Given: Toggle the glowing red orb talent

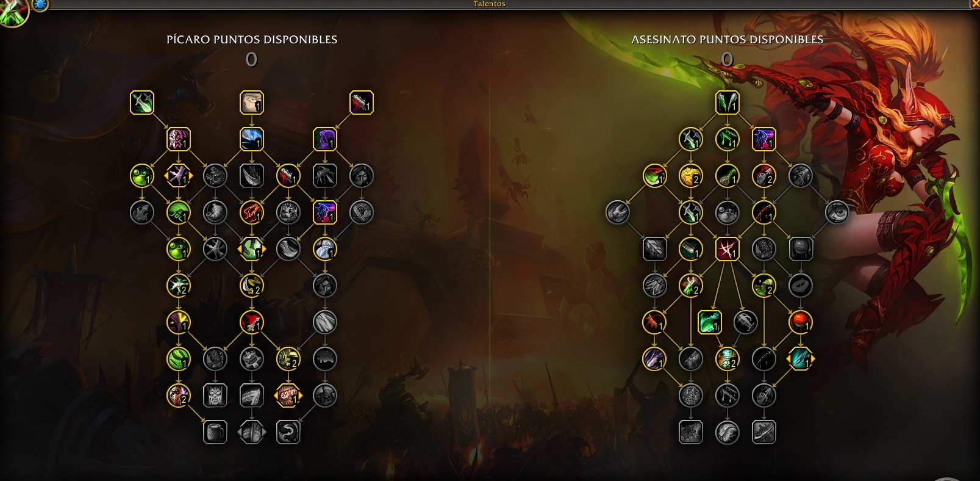Looking at the screenshot, I should click(x=801, y=322).
